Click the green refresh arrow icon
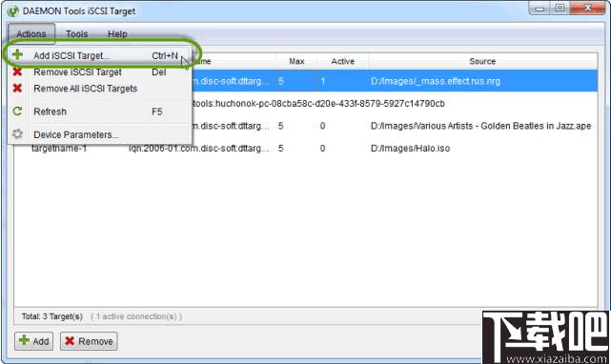Viewport: 611px width, 364px height. coord(17,111)
